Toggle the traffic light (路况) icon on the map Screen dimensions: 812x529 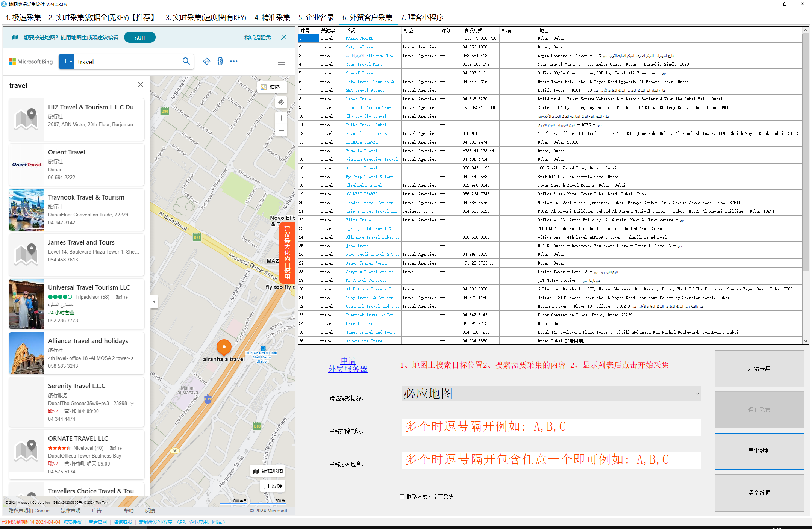(x=220, y=61)
